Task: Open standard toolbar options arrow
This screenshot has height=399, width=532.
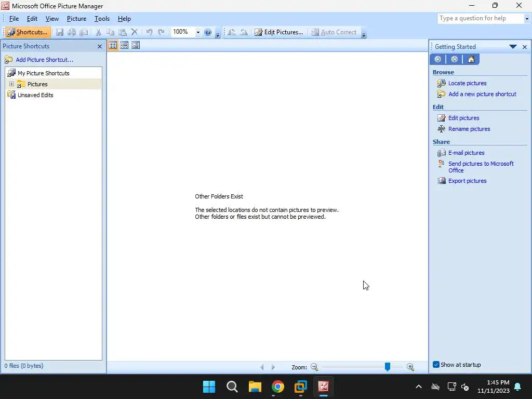Action: pos(218,35)
